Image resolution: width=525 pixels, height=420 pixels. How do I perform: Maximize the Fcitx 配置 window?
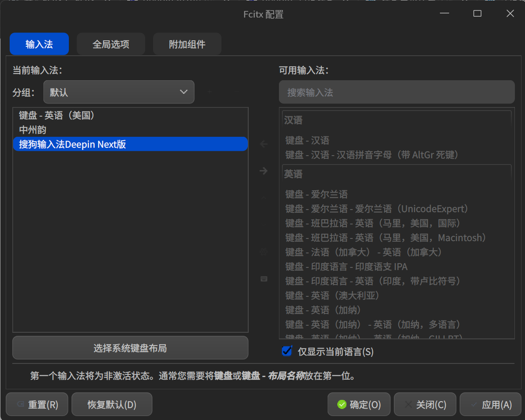(477, 14)
